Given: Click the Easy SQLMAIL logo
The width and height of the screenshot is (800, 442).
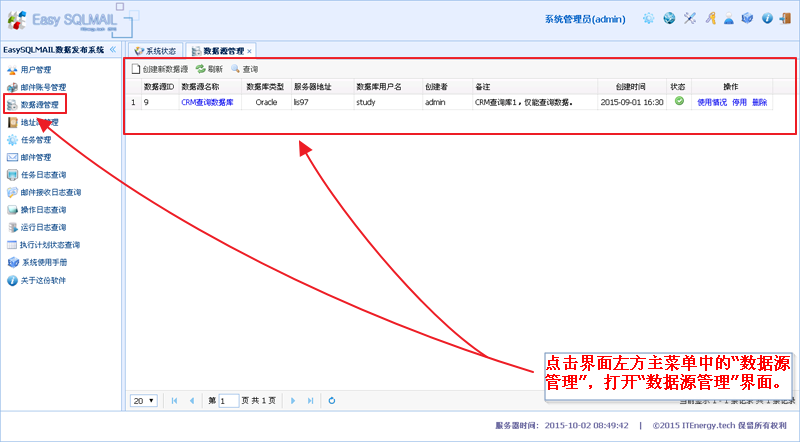Looking at the screenshot, I should tap(69, 20).
